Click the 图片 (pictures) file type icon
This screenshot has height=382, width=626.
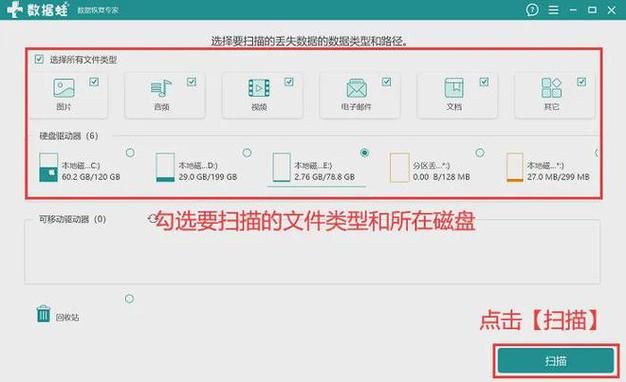click(64, 88)
